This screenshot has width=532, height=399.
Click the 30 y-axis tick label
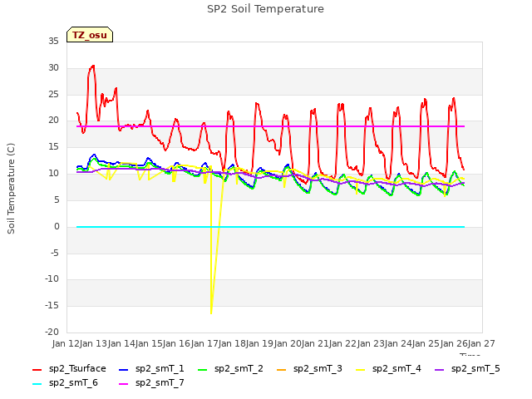coord(53,67)
